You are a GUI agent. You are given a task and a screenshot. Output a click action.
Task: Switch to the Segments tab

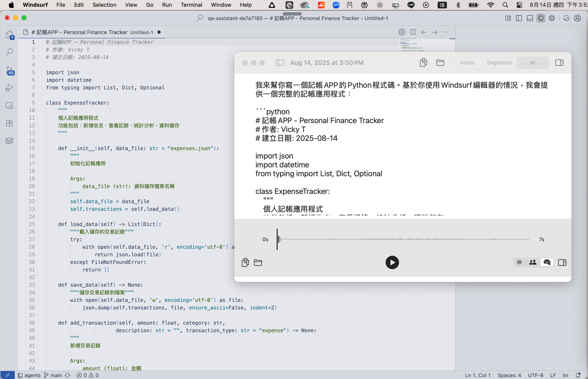pos(500,63)
